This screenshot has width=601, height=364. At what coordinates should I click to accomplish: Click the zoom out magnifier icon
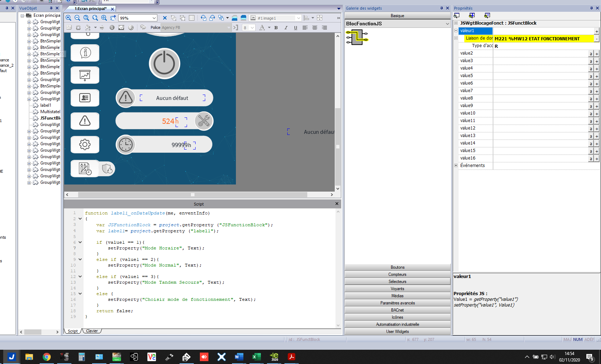tap(77, 18)
